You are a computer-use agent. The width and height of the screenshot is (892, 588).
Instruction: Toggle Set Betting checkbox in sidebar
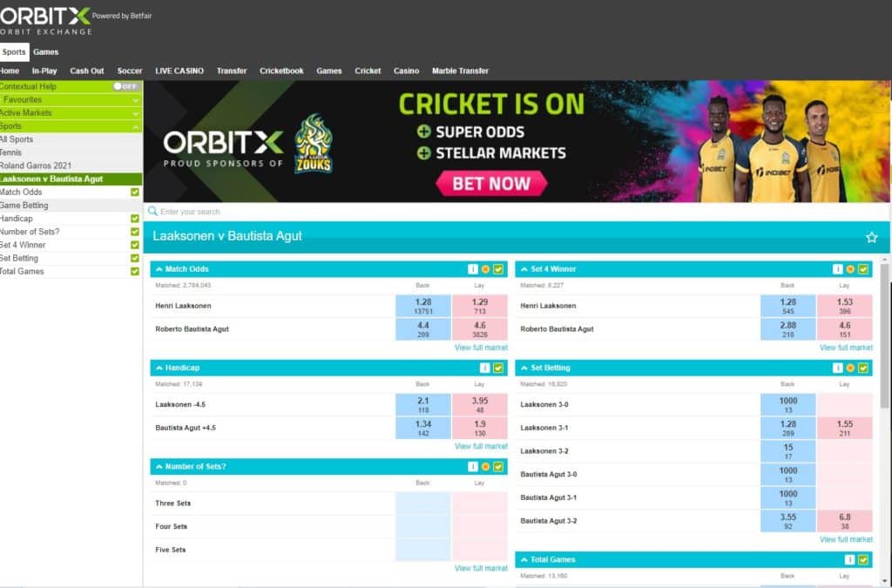click(135, 258)
